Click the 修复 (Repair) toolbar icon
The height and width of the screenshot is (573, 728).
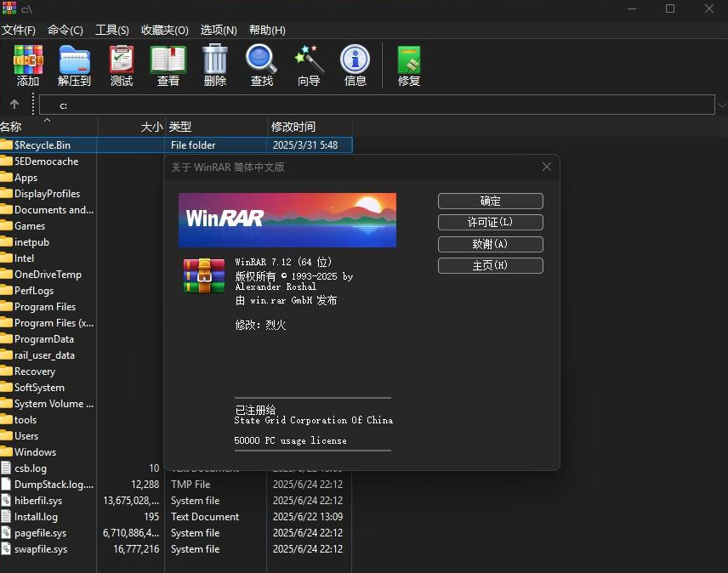408,60
